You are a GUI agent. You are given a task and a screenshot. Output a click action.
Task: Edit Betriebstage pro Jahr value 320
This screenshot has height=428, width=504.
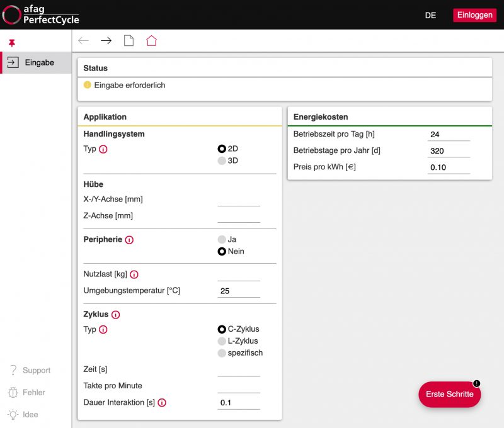click(449, 151)
